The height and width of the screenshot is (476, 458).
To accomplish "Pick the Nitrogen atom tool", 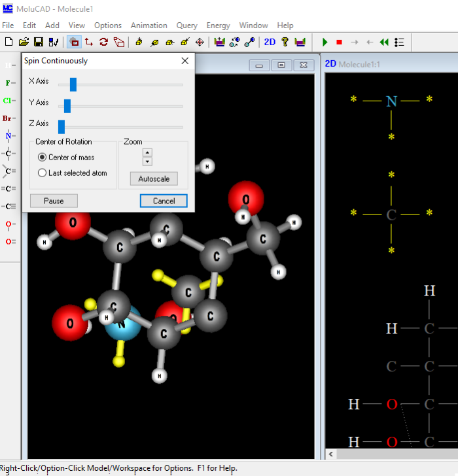I will coord(9,136).
